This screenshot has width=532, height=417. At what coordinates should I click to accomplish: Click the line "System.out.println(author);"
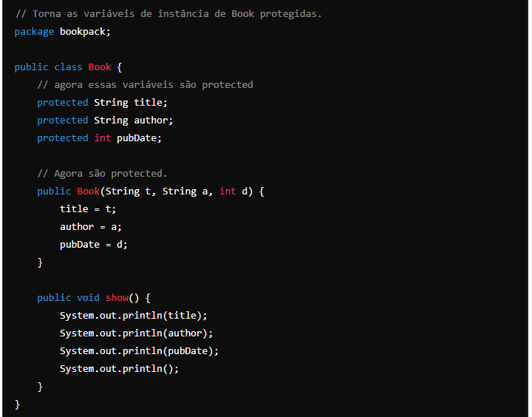137,333
